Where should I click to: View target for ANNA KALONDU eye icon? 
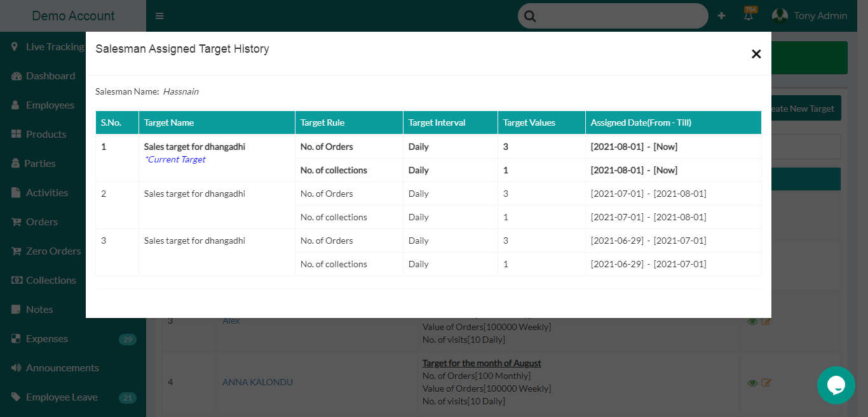(752, 383)
